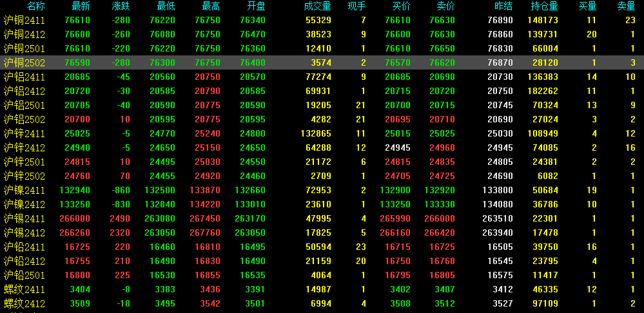Click 沪锡2412 change value 2320
This screenshot has height=313, width=644.
tap(120, 233)
